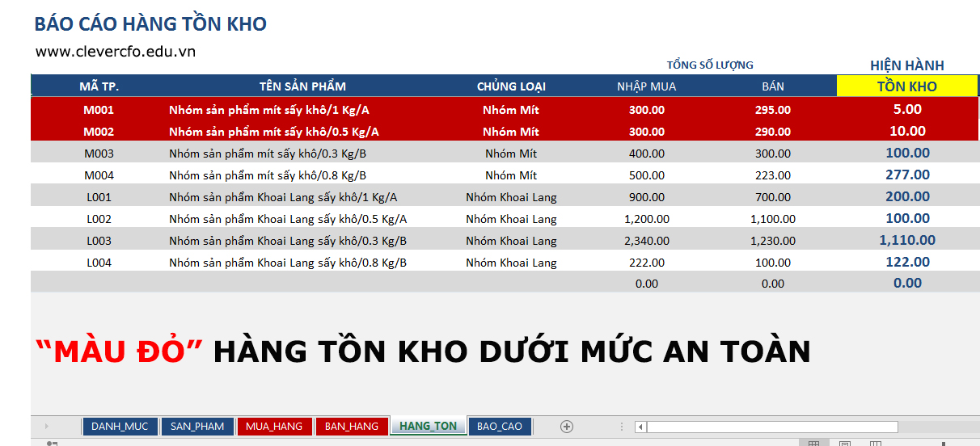
Task: Add a new sheet with plus icon
Action: [566, 427]
